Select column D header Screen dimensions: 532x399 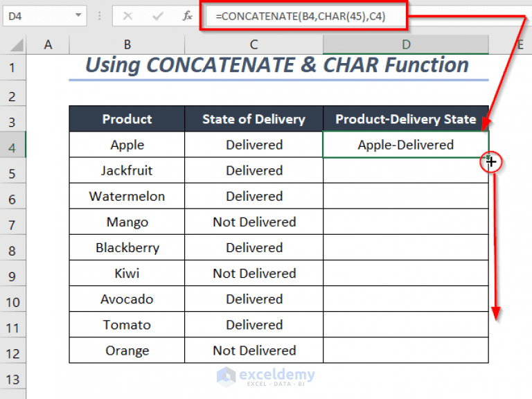[406, 44]
